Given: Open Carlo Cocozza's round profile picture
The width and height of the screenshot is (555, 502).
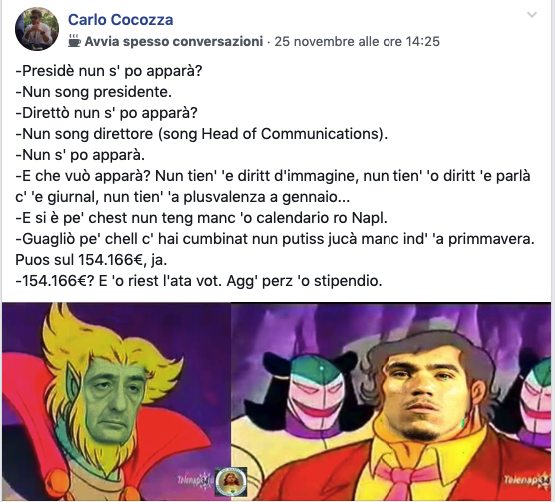Looking at the screenshot, I should (x=37, y=29).
